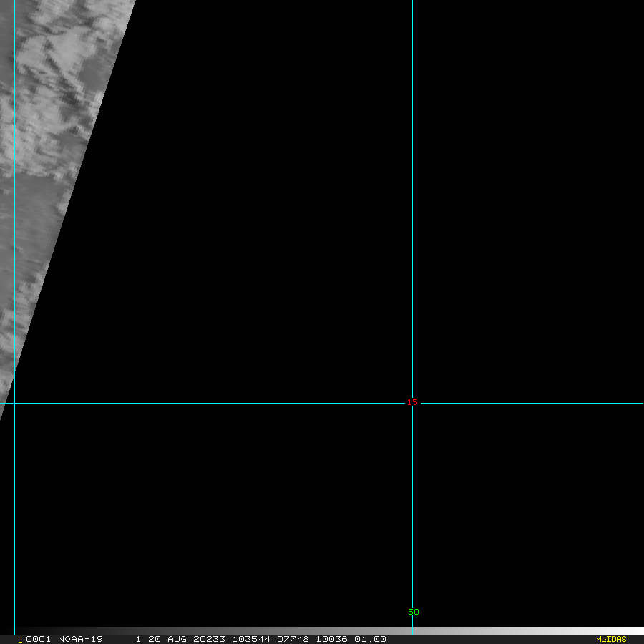This screenshot has width=644, height=644.
Task: Click the 01.00 value in status line
Action: (370, 639)
